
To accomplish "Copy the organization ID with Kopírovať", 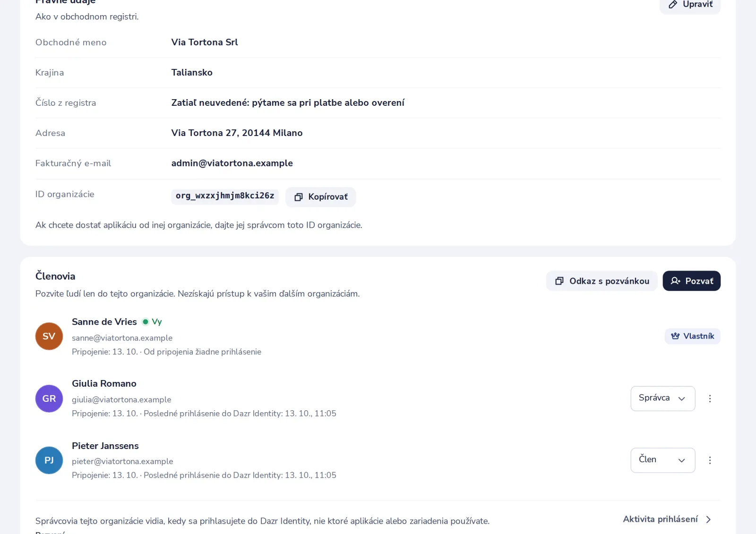I will point(321,197).
